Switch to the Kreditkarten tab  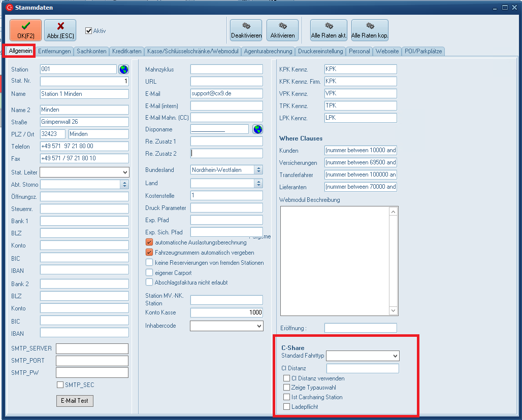127,51
